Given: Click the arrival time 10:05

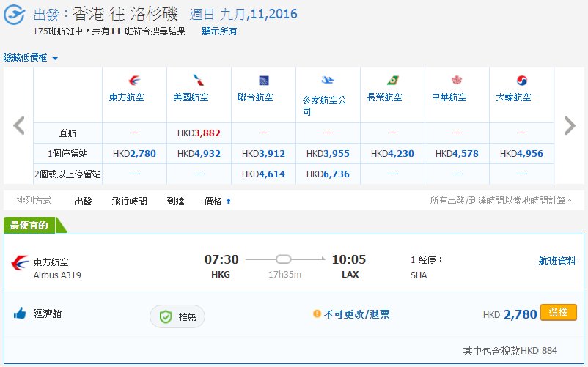Looking at the screenshot, I should pos(349,259).
